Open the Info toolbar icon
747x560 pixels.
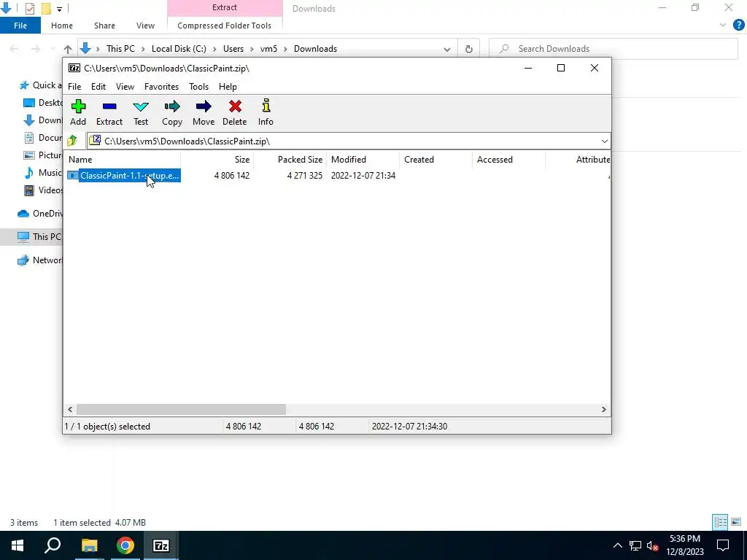(266, 112)
